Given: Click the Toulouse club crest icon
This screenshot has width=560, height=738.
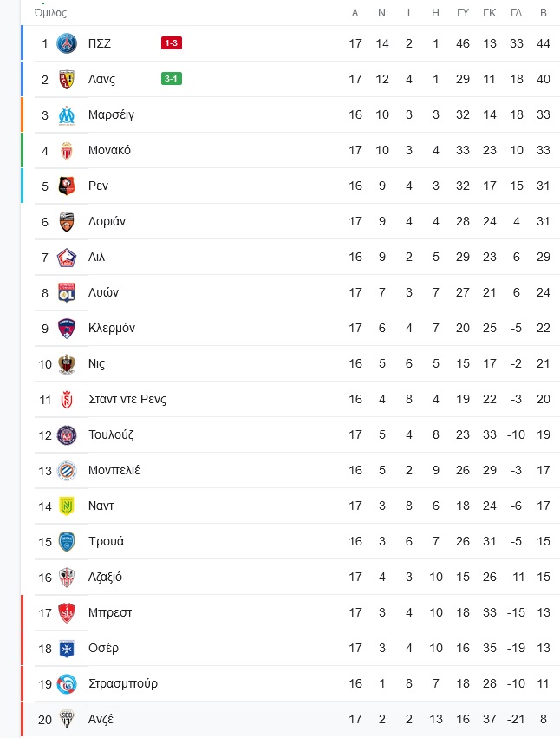Looking at the screenshot, I should (x=67, y=434).
